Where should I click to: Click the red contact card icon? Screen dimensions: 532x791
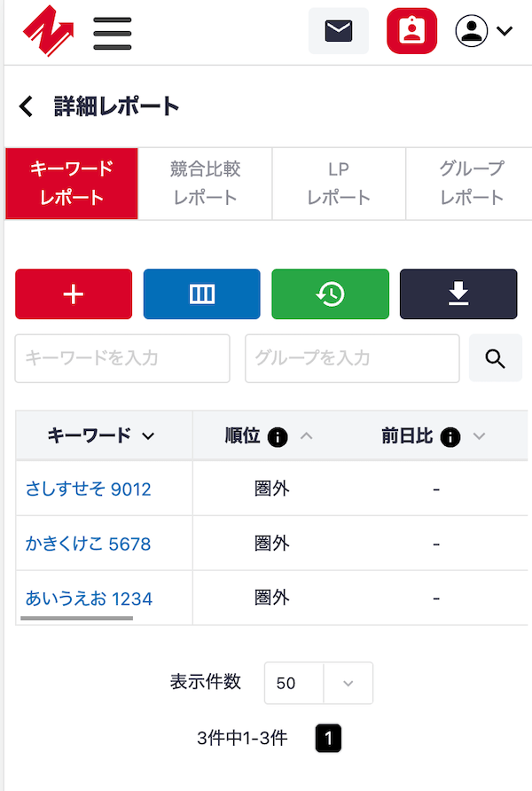click(411, 31)
